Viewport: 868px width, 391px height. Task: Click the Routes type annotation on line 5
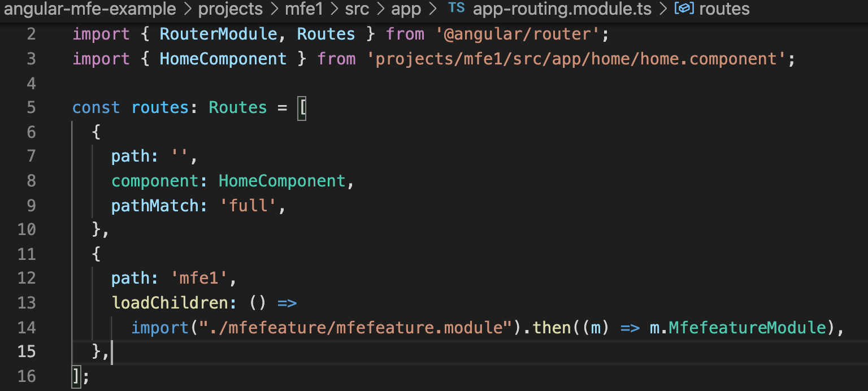[x=238, y=107]
